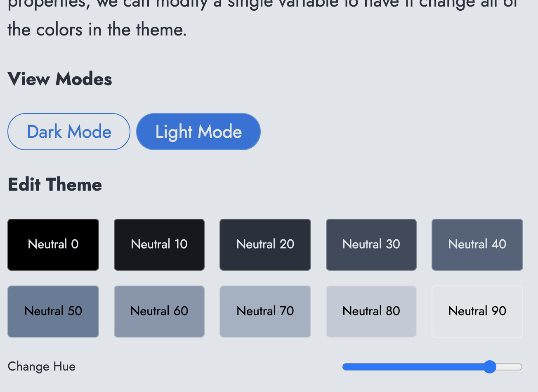Click the View Modes heading
Viewport: 538px width, 392px height.
click(59, 79)
